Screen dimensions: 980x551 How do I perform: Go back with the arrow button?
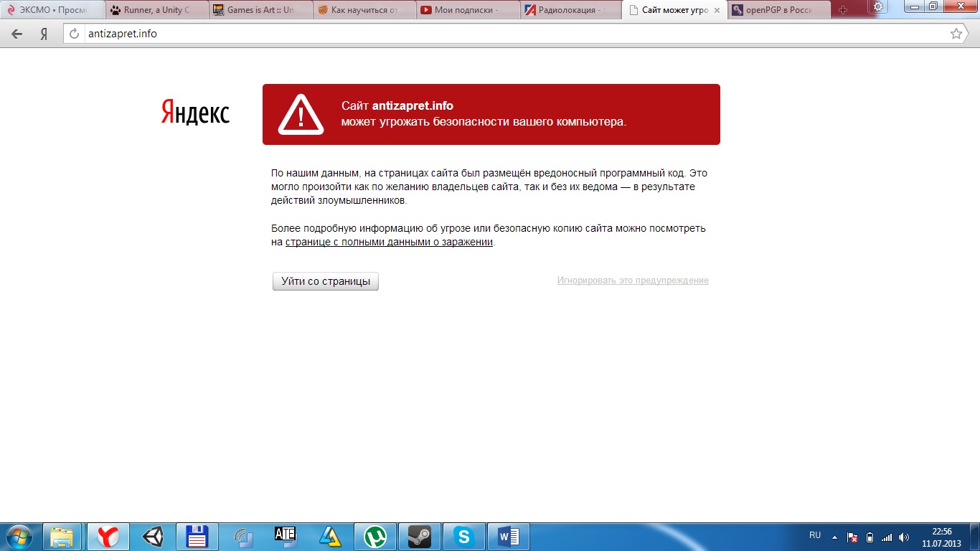coord(17,34)
